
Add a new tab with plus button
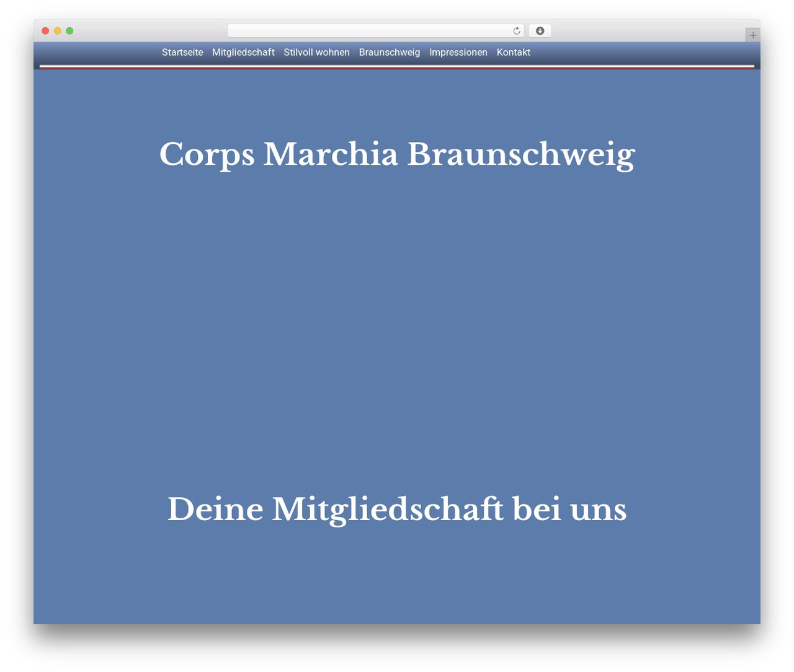click(752, 35)
